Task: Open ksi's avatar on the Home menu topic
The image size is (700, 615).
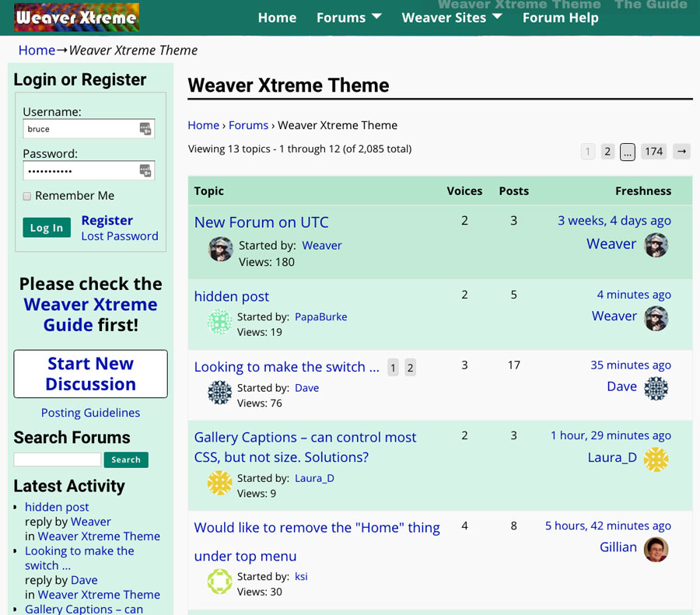Action: point(219,582)
